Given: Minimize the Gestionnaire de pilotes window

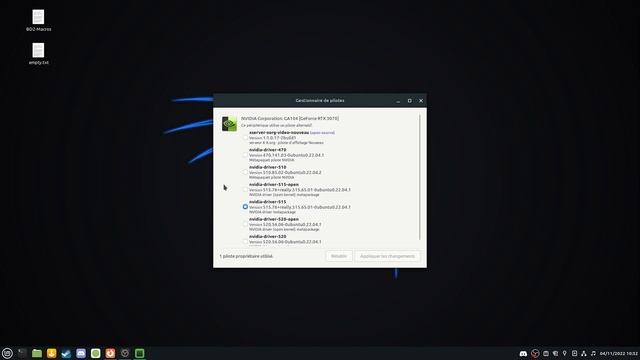Looking at the screenshot, I should click(398, 101).
